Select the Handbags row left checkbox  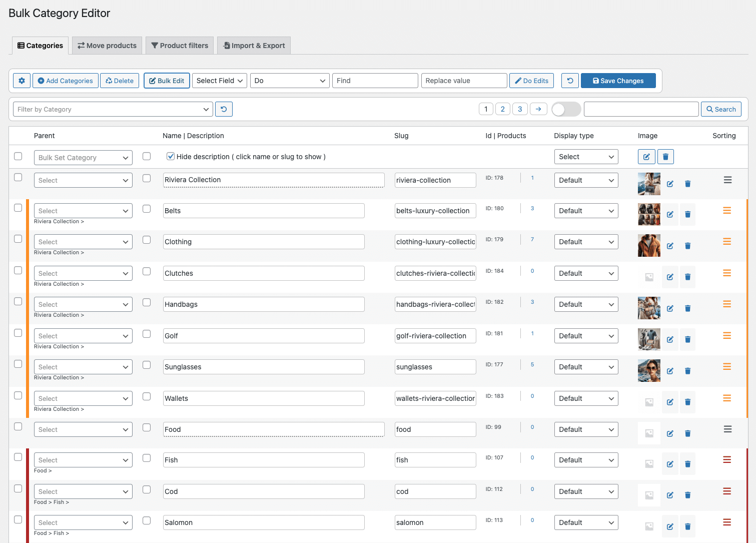[x=18, y=301]
